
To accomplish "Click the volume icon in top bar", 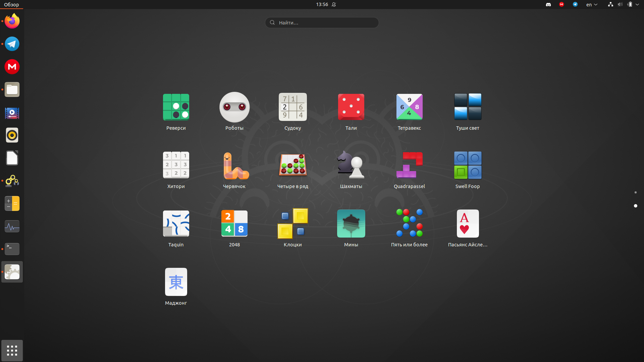I will point(620,4).
